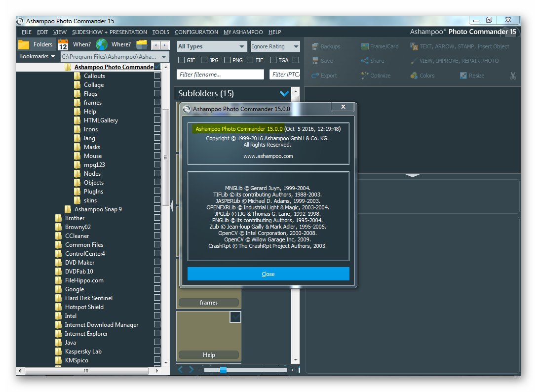Open the Ignore Rating dropdown
This screenshot has height=392, width=537.
[275, 46]
